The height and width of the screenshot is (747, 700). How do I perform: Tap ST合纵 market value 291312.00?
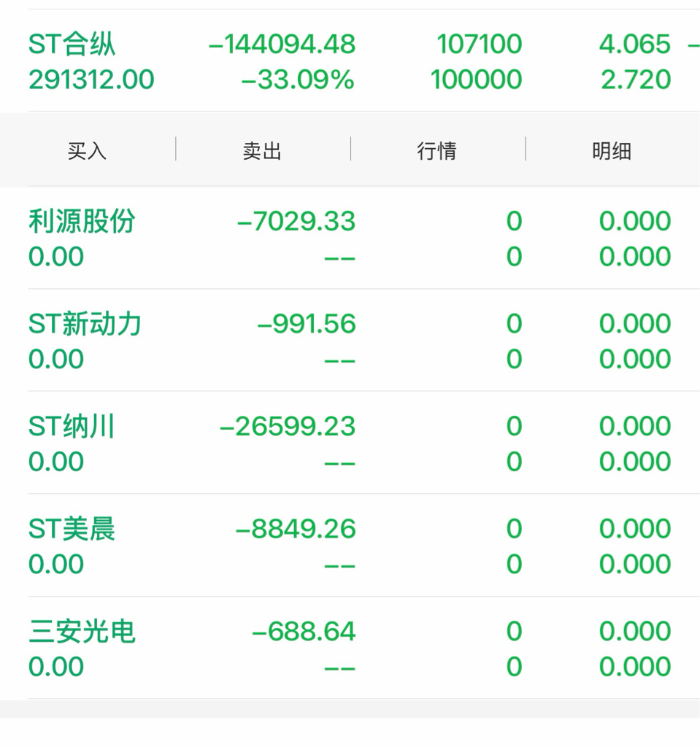pos(91,80)
